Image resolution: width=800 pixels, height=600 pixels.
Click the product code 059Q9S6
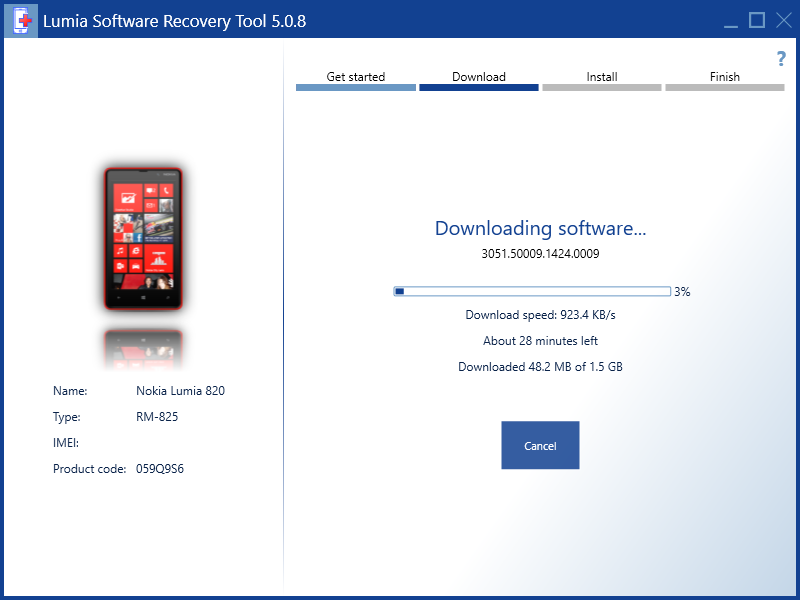(x=160, y=469)
